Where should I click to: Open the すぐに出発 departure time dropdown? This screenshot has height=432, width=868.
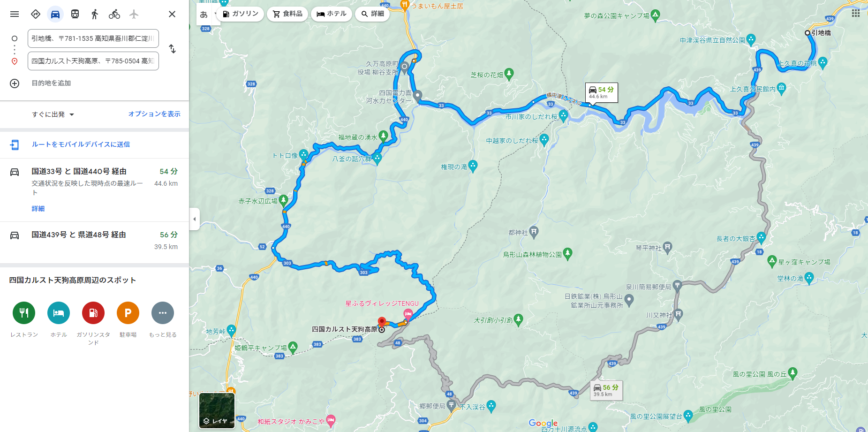53,114
